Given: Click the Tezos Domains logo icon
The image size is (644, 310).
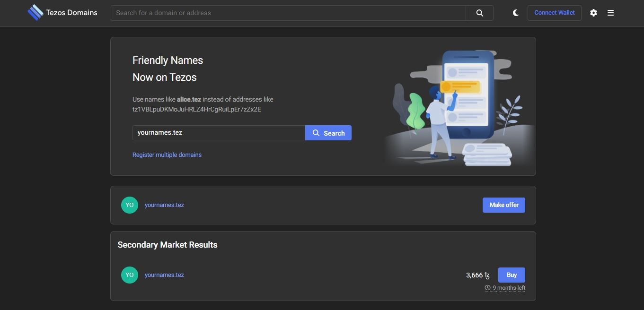Looking at the screenshot, I should pos(35,13).
